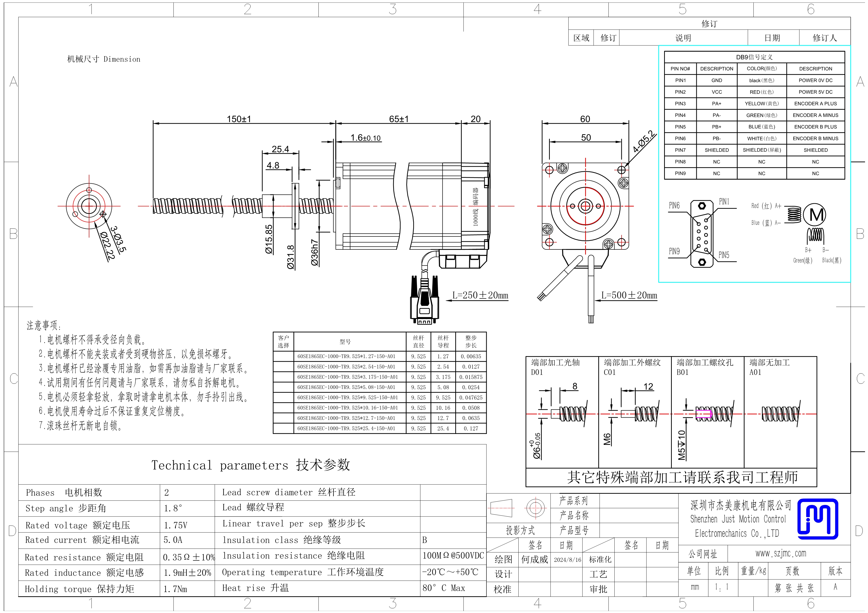Click the Ø36h7 diameter label
This screenshot has height=613, width=868.
coord(314,252)
